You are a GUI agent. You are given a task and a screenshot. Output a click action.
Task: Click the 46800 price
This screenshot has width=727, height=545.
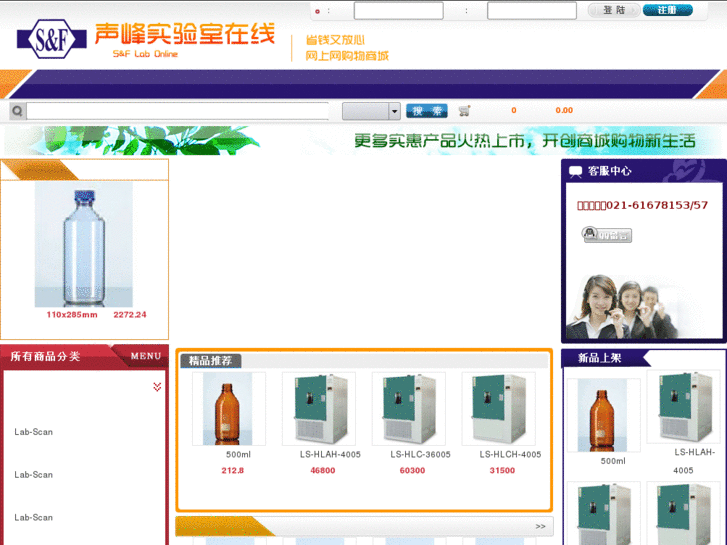323,470
